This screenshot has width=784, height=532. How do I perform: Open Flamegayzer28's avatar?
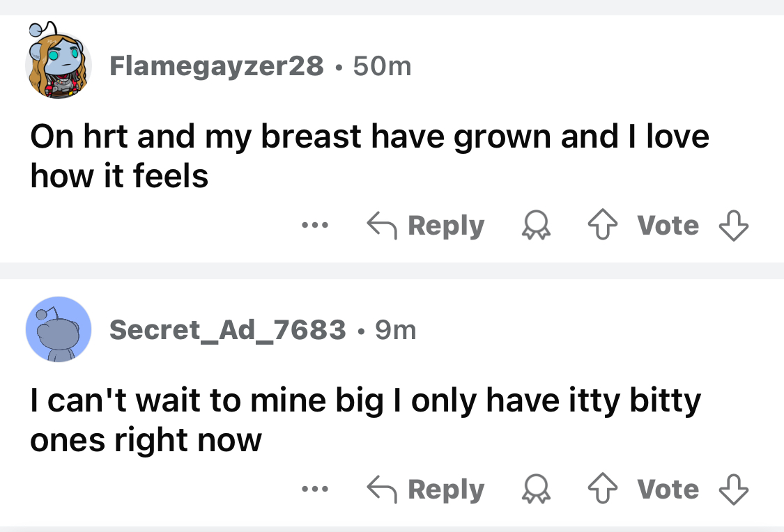click(59, 63)
